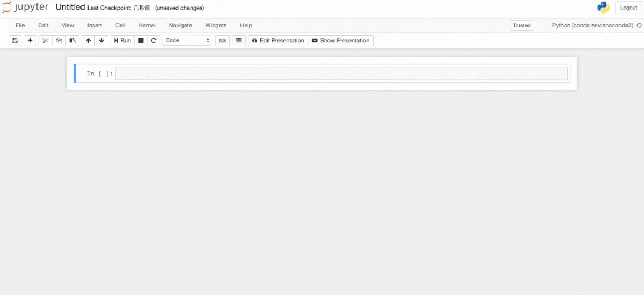644x295 pixels.
Task: Click the list icon toolbar button
Action: [239, 40]
